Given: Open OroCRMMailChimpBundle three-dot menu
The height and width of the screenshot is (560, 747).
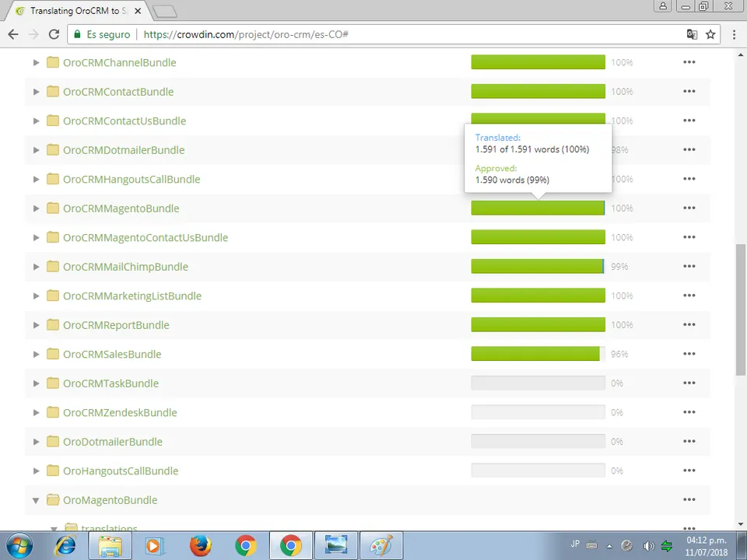Looking at the screenshot, I should (x=689, y=266).
